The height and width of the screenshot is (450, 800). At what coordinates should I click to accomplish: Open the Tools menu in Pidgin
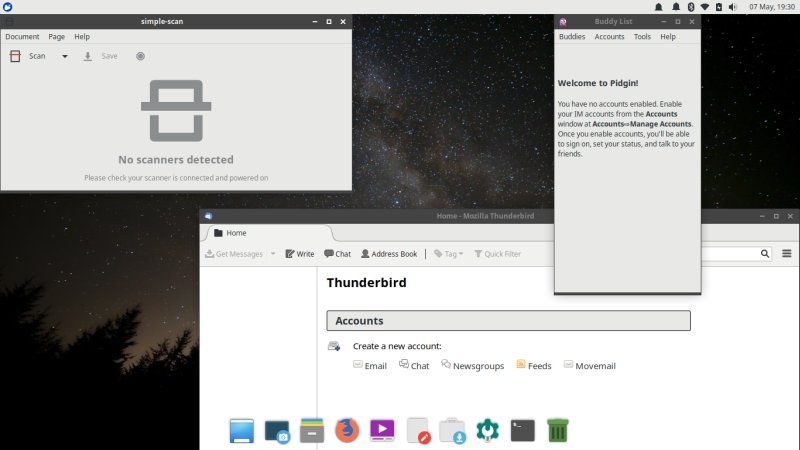tap(642, 37)
